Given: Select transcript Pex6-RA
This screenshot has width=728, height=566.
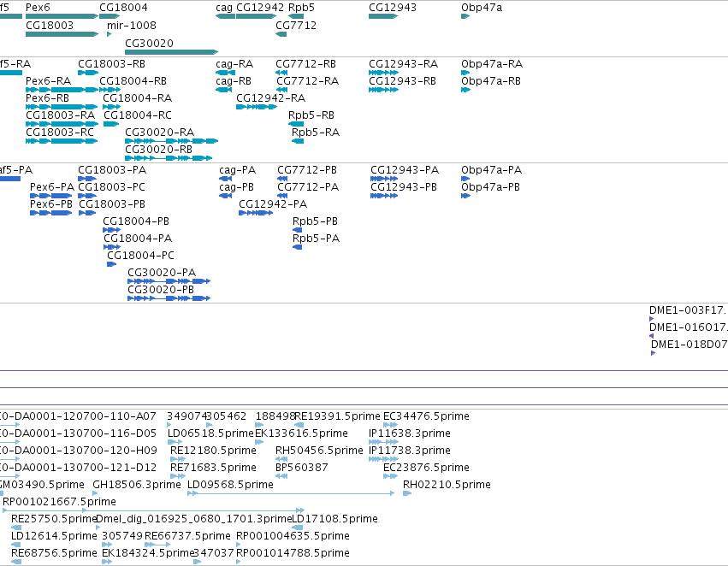Looking at the screenshot, I should 48,80.
